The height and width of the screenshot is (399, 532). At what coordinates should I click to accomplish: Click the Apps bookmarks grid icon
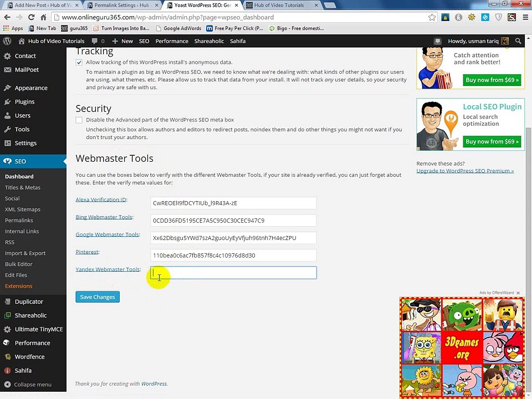click(x=6, y=28)
